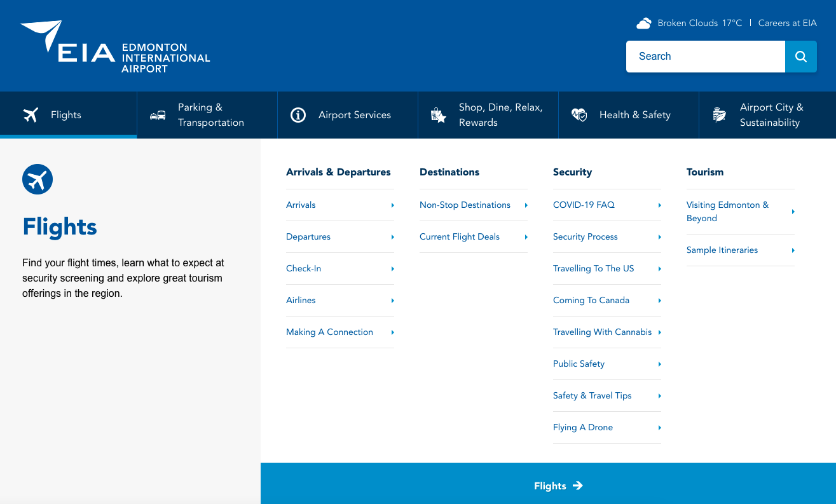Click the arrow beside Coming To Canada
Viewport: 836px width, 504px height.
[x=660, y=301]
